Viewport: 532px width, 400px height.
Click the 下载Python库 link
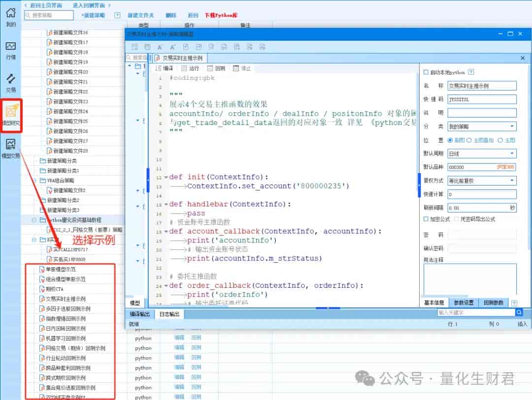221,15
